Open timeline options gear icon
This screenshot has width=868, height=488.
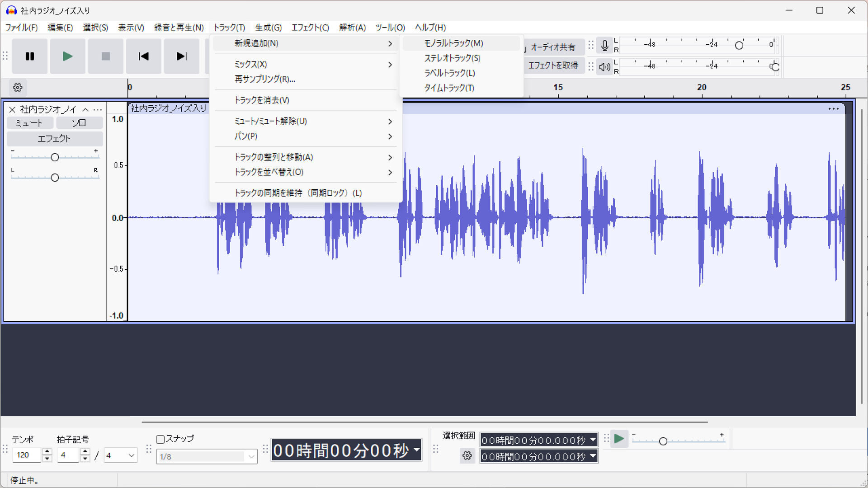click(18, 87)
